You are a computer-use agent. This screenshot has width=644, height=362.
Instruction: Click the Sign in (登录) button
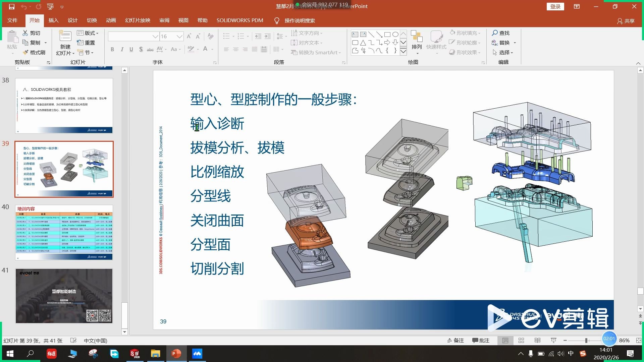pos(555,6)
